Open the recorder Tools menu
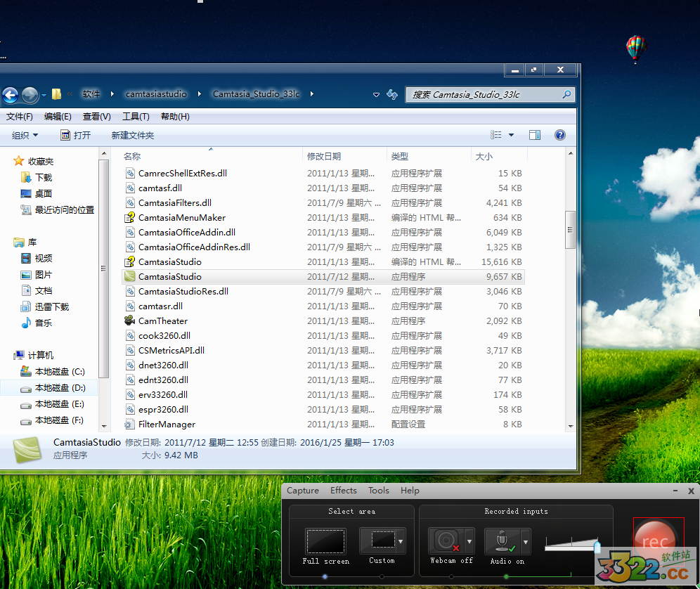The height and width of the screenshot is (589, 700). coord(379,491)
